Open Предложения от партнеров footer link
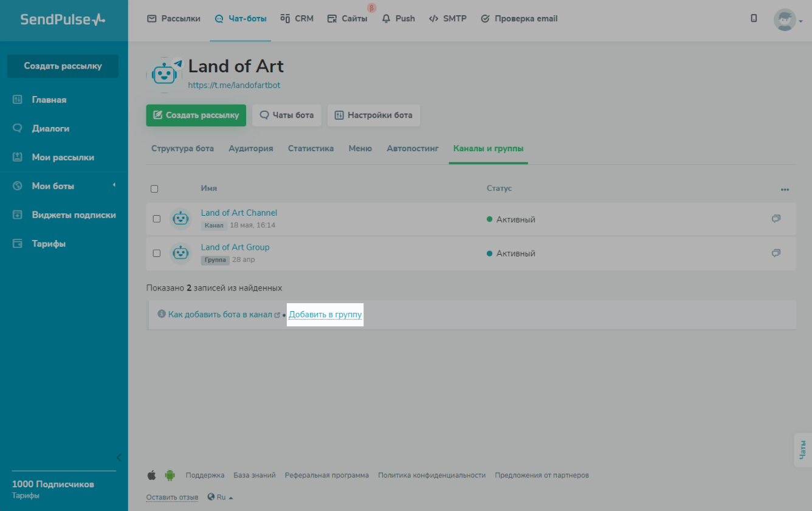812x511 pixels. [x=542, y=475]
